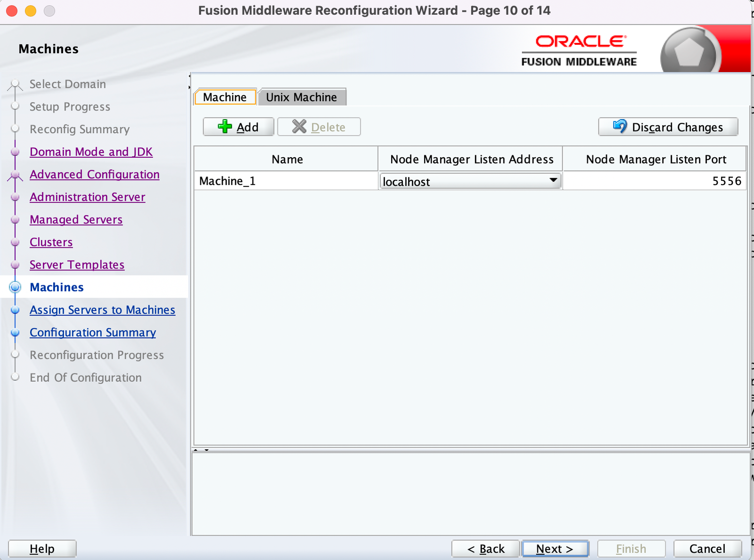Click the Machines step bullet icon
This screenshot has height=560, width=754.
(x=16, y=287)
